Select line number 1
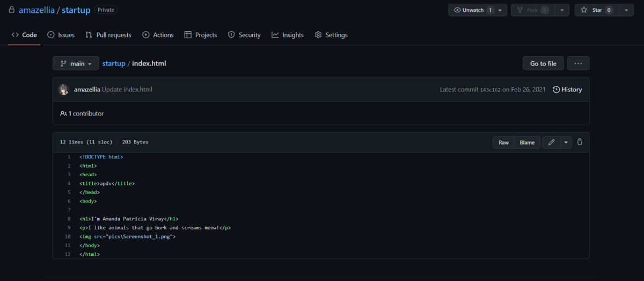644x281 pixels. pyautogui.click(x=69, y=157)
